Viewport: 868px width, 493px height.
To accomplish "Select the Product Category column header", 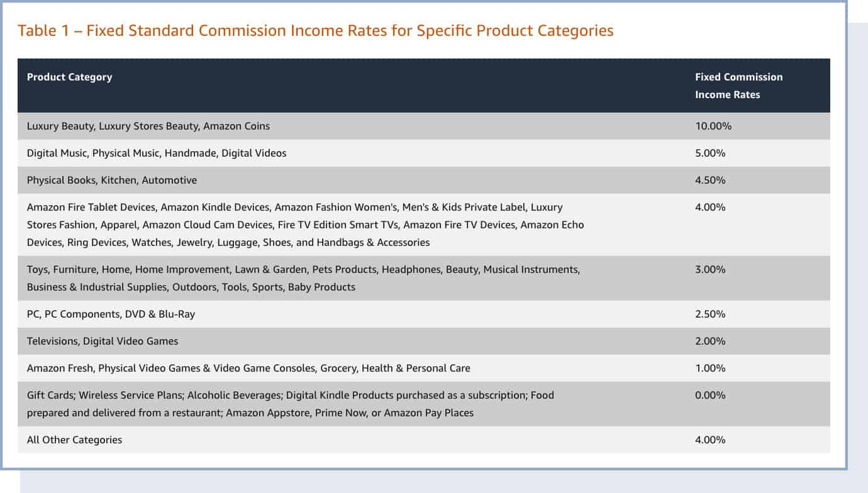I will point(69,77).
